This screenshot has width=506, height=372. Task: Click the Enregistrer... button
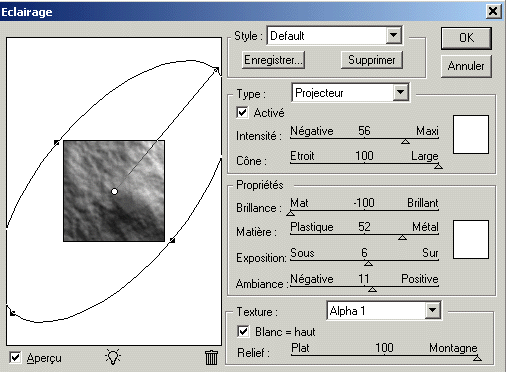click(x=273, y=60)
